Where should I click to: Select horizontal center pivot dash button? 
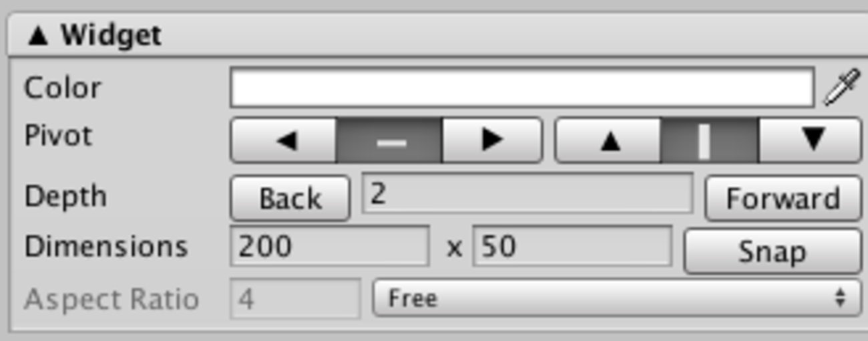pos(389,140)
